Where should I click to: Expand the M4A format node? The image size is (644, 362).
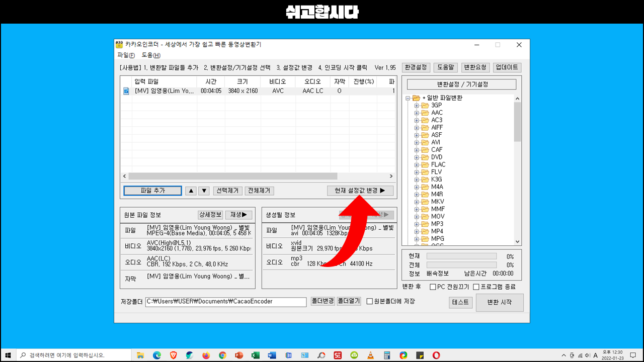pos(417,187)
